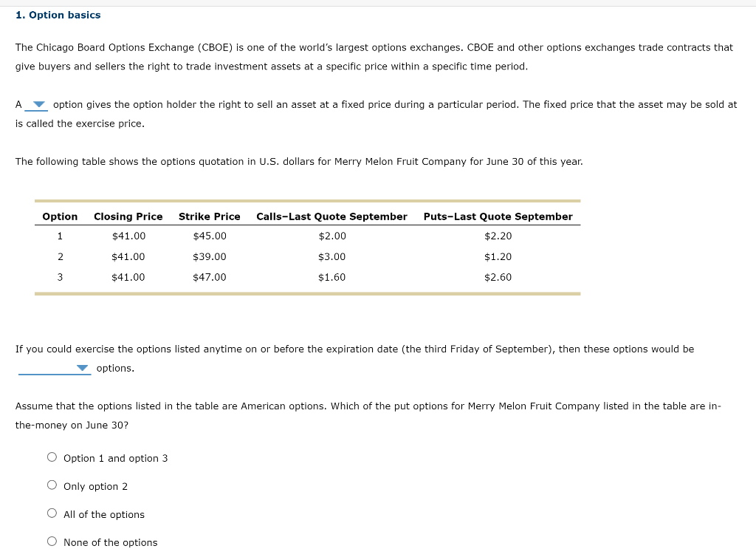756x560 pixels.
Task: Pick 'None of the options' answer
Action: 52,541
